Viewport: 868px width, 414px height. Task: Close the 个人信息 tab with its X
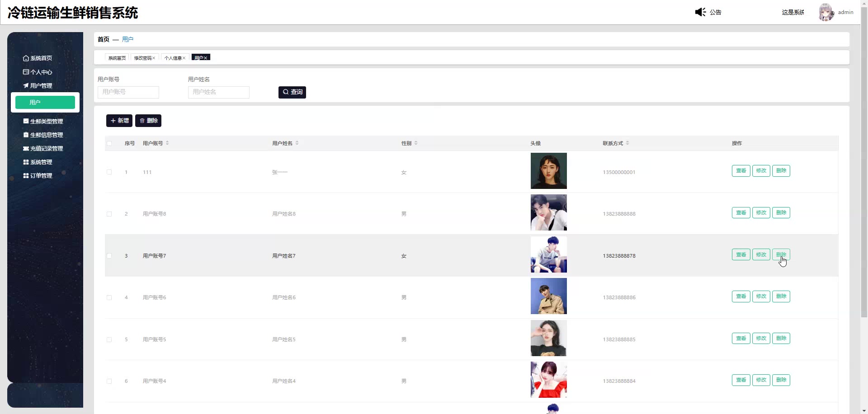coord(184,58)
